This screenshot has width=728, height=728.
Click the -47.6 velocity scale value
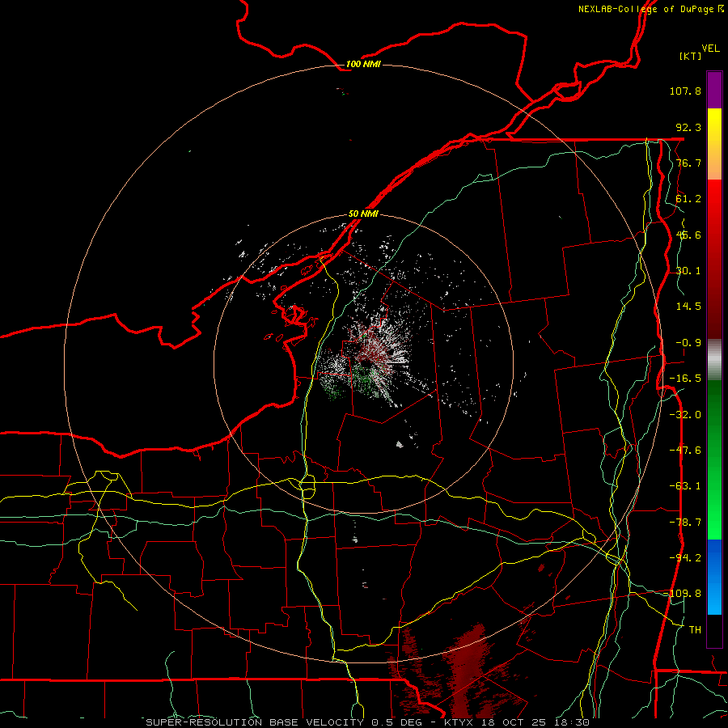coord(685,451)
